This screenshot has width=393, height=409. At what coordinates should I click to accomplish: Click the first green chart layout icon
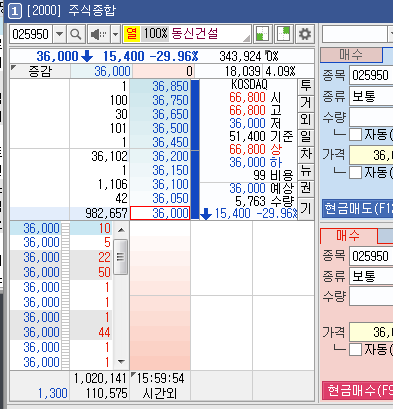tap(263, 34)
